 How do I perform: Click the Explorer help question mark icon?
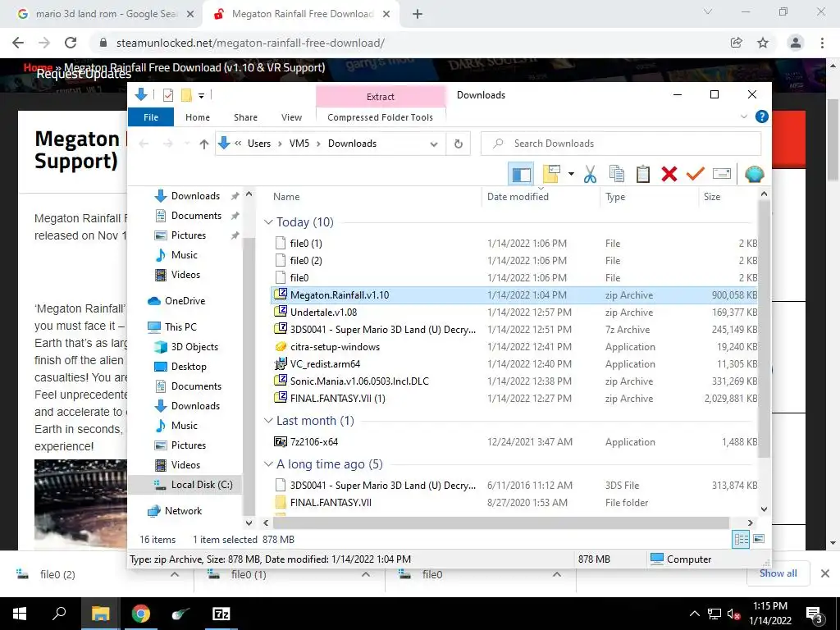click(x=762, y=116)
